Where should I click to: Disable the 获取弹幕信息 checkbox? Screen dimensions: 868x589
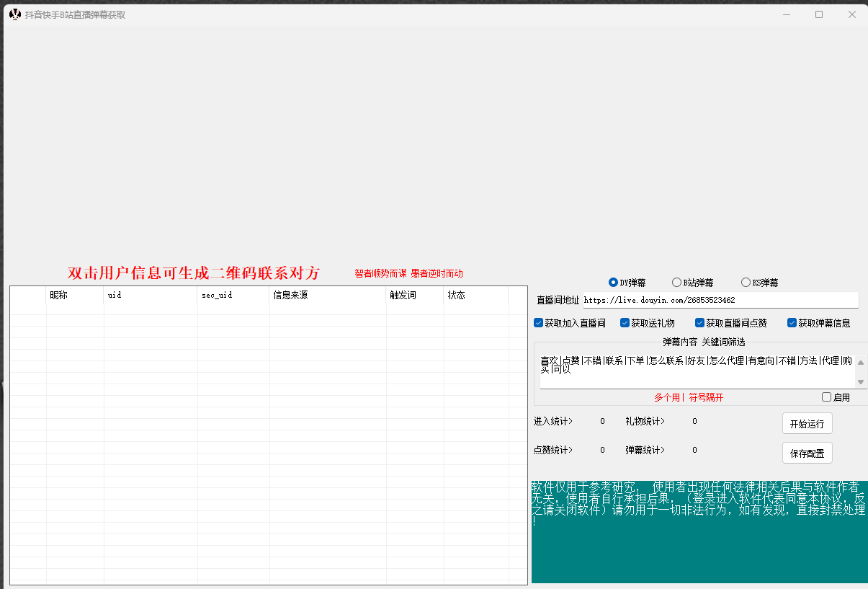(x=792, y=323)
